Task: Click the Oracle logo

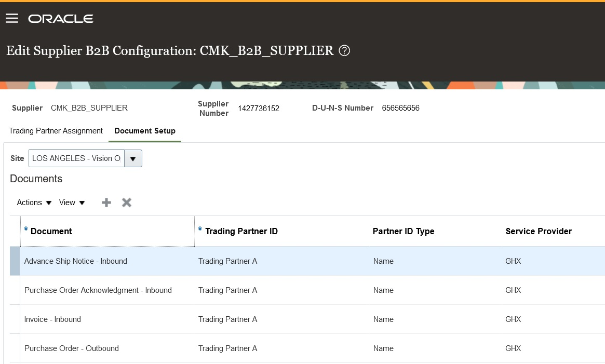Action: (x=60, y=18)
